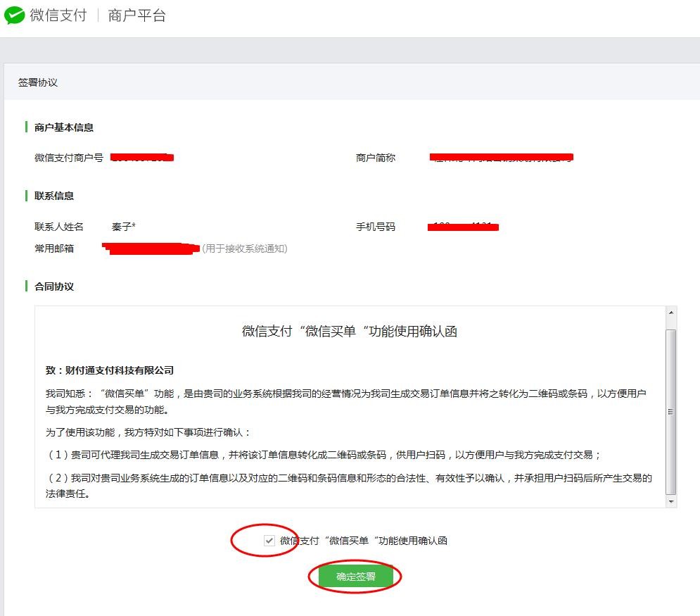Click the 联系人姓名 field label
Image resolution: width=700 pixels, height=616 pixels.
[59, 227]
